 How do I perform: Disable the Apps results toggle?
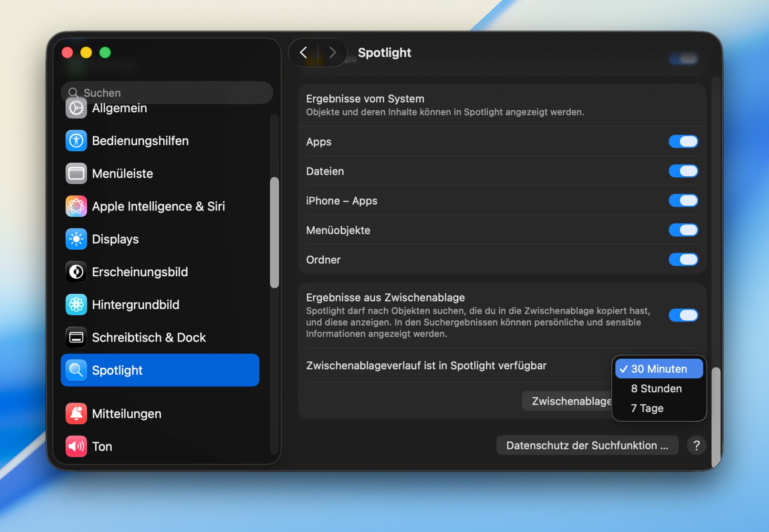click(x=683, y=142)
